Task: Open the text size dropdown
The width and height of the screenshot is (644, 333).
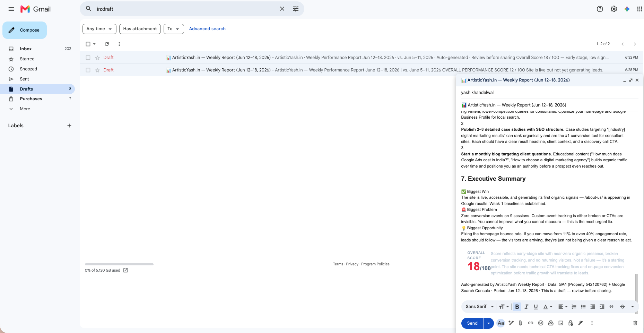Action: click(x=504, y=307)
